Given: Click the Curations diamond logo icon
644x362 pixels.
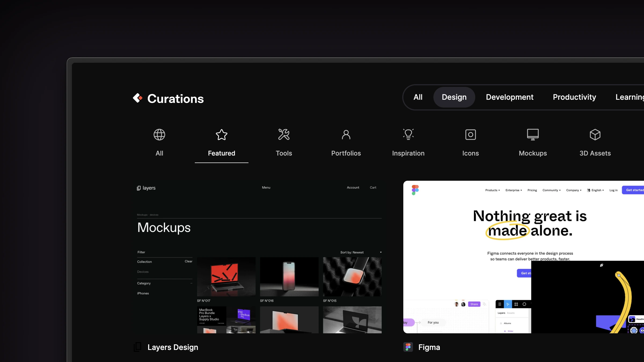Looking at the screenshot, I should (x=138, y=98).
